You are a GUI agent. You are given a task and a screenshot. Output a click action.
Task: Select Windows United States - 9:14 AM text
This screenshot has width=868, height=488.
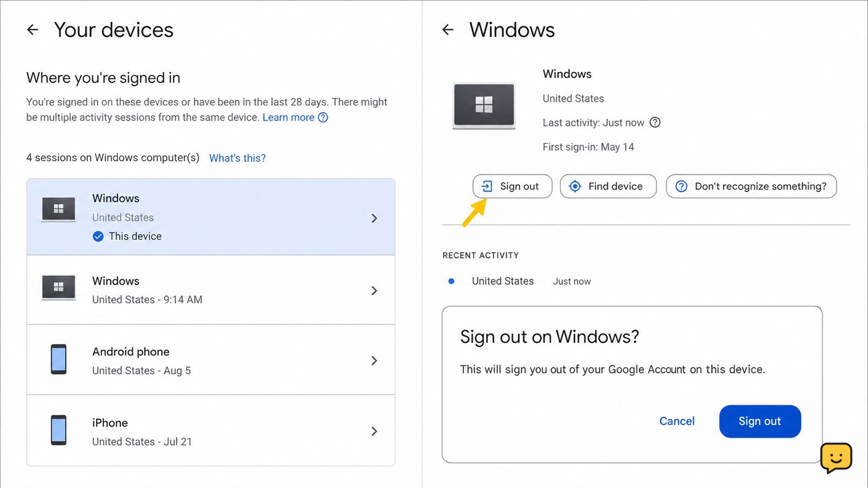(x=147, y=300)
